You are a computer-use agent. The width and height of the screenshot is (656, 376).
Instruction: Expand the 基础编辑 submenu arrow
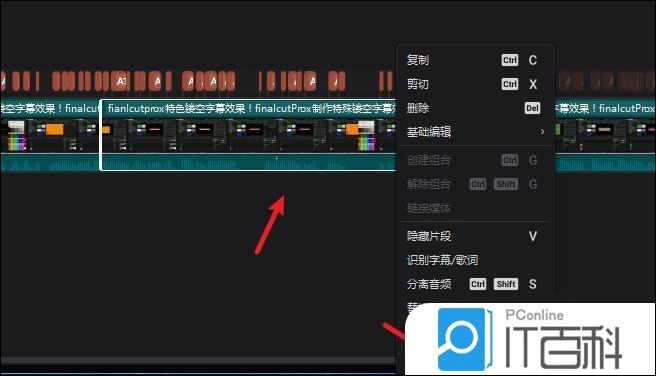click(x=542, y=132)
